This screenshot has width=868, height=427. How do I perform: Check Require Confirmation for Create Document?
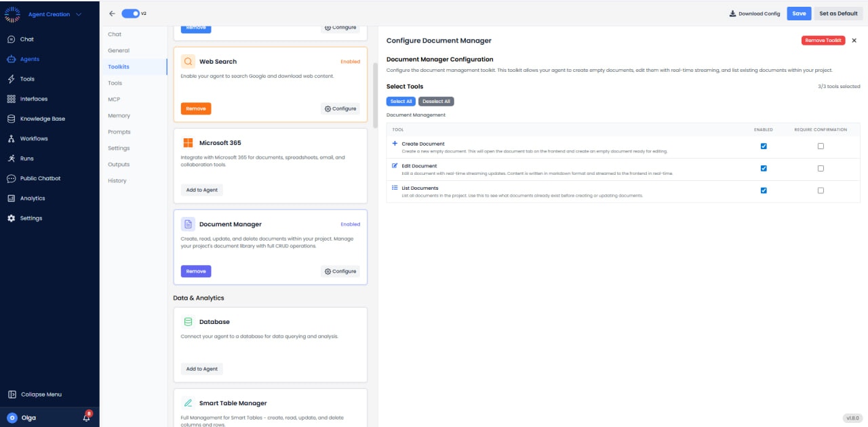tap(821, 146)
